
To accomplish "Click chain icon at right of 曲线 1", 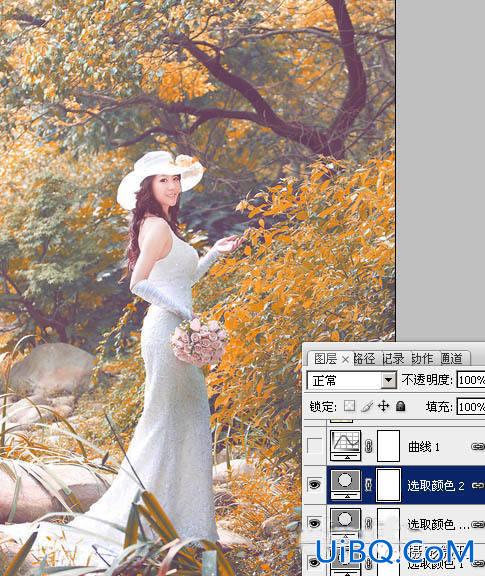I will coord(478,446).
